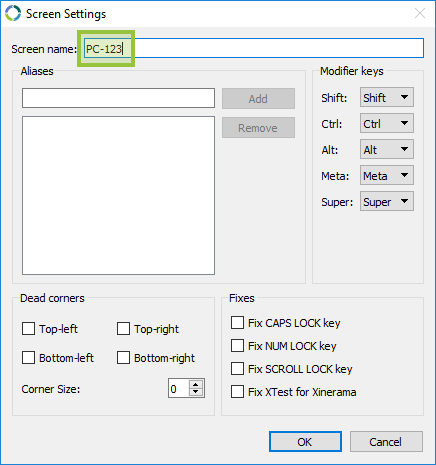
Task: Check Fix XTest for Xinerama
Action: (237, 392)
